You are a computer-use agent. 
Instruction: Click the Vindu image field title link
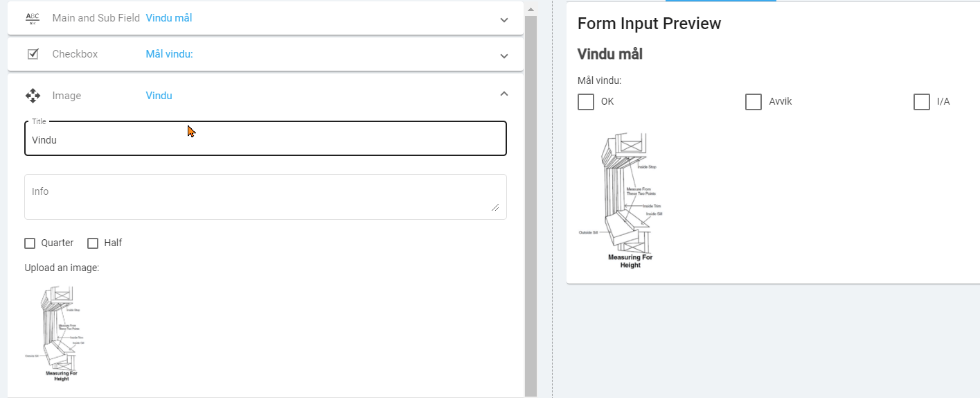[x=159, y=96]
